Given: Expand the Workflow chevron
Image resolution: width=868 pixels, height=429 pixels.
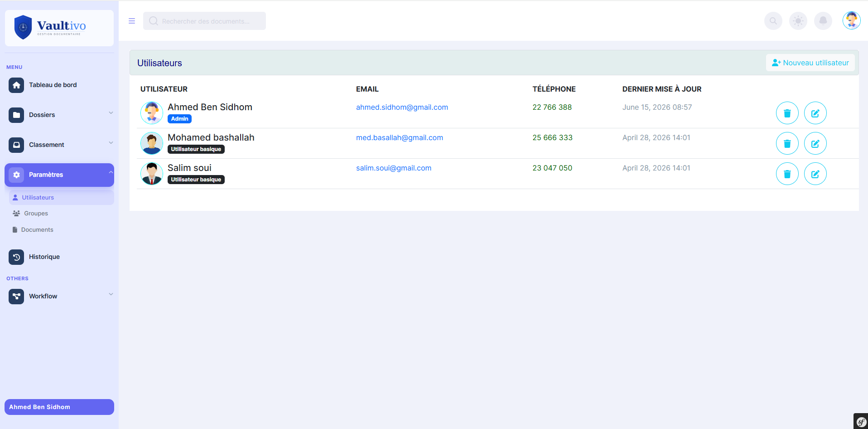Looking at the screenshot, I should tap(111, 294).
